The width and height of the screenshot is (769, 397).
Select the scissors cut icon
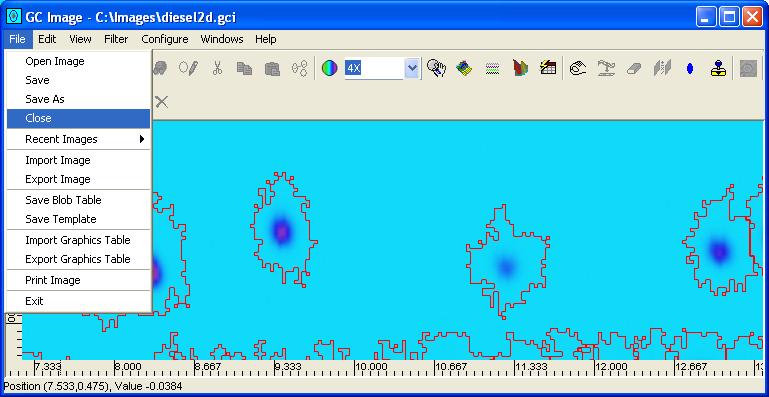point(217,68)
